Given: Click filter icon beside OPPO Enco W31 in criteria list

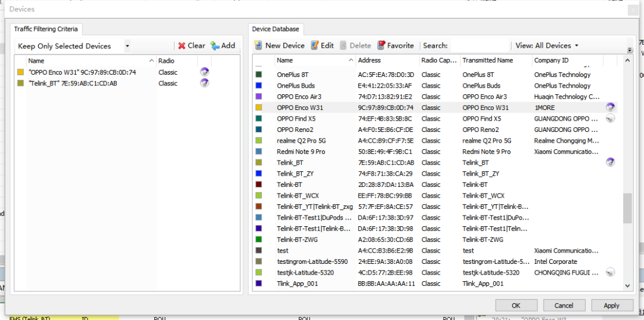Looking at the screenshot, I should (x=204, y=72).
